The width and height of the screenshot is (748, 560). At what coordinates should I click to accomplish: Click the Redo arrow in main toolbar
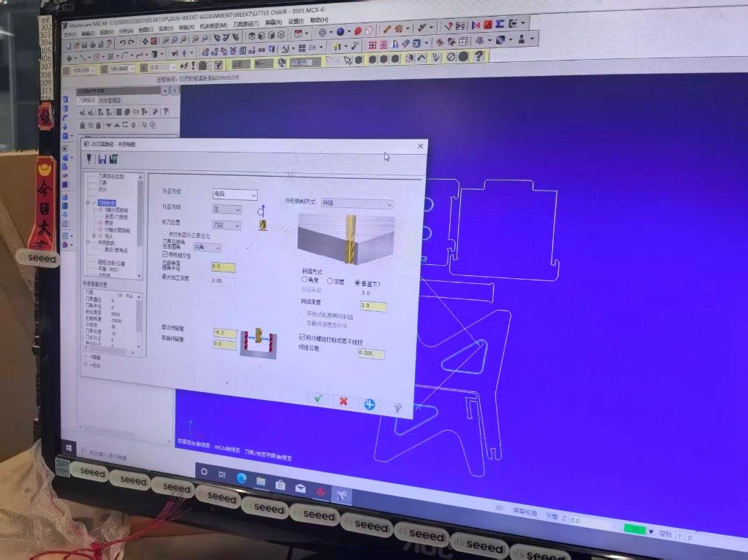point(131,43)
